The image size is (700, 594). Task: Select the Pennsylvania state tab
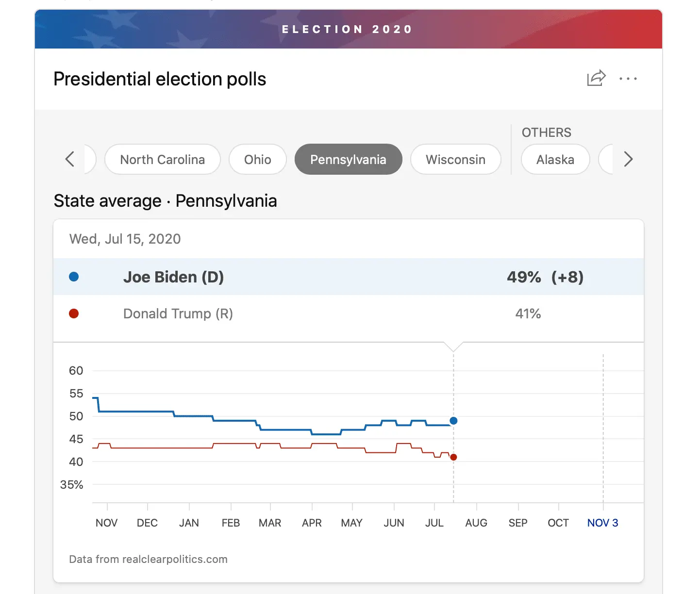348,160
